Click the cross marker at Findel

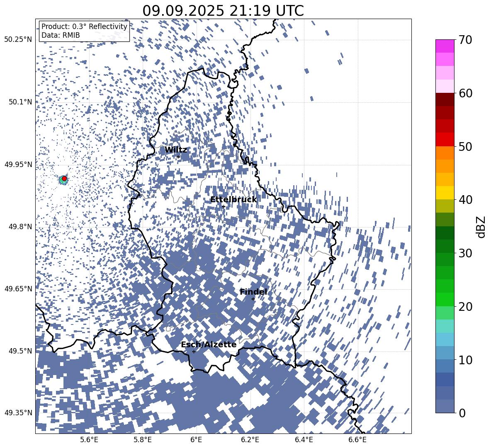253,299
